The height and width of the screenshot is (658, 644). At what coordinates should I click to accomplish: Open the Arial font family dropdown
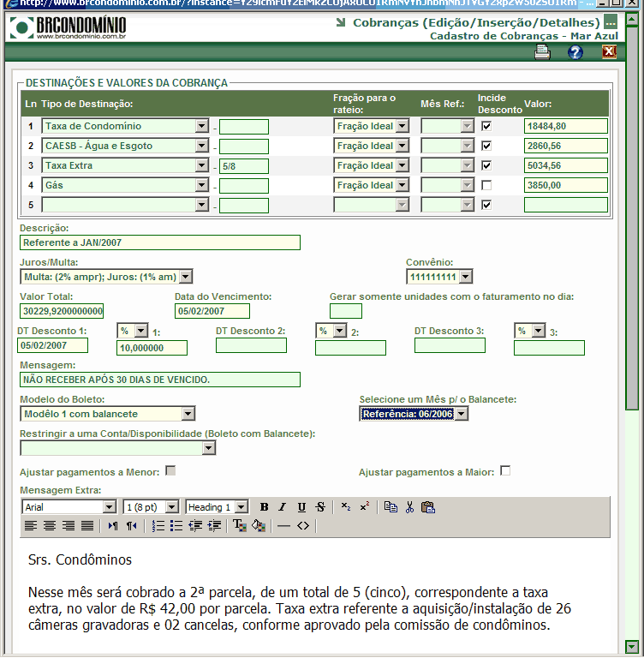[109, 507]
